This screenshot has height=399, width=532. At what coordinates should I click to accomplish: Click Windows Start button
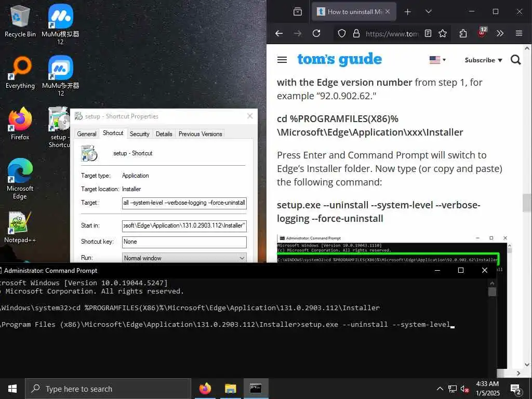point(12,389)
